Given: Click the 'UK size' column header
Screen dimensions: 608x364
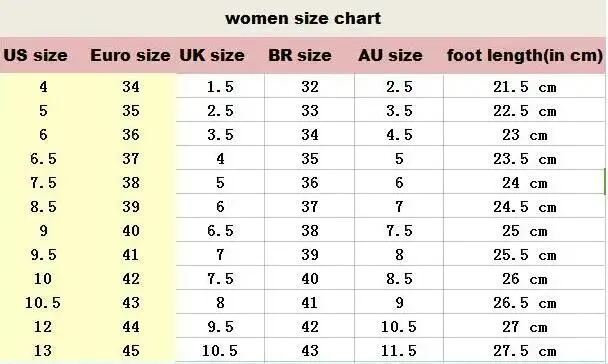Looking at the screenshot, I should click(x=212, y=55).
